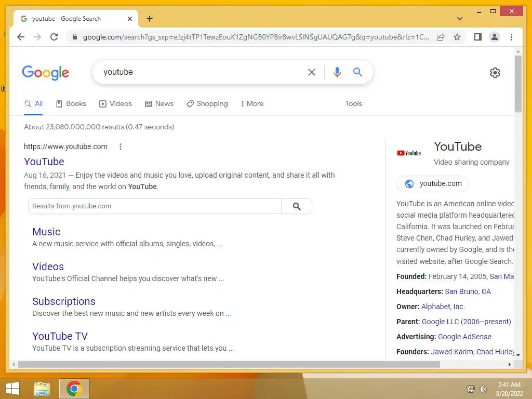This screenshot has width=532, height=399.
Task: Open the San Bruno, CA link
Action: (x=468, y=291)
